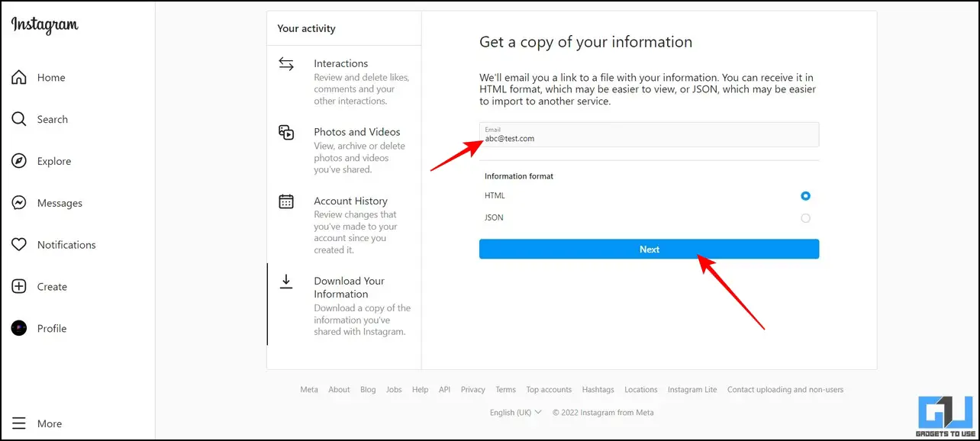Click the Home house icon
Viewport: 980px width, 441px height.
tap(19, 77)
